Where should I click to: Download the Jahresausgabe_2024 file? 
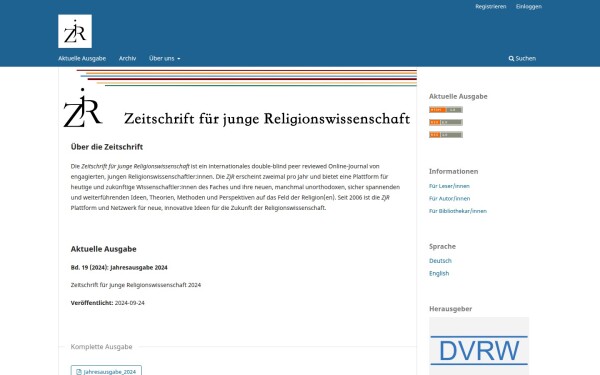(x=106, y=371)
